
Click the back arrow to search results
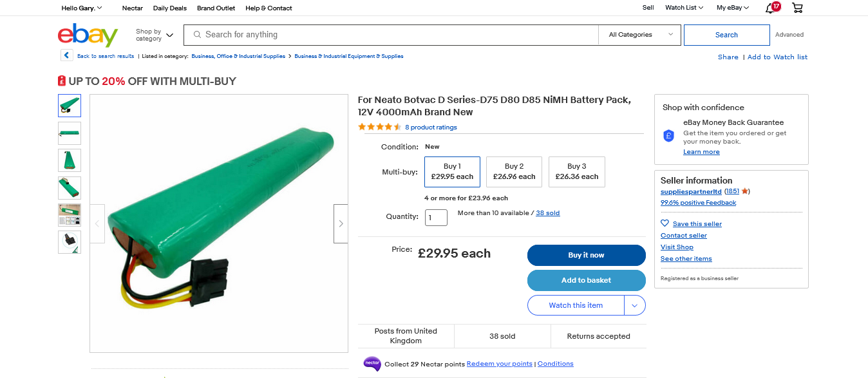point(67,55)
